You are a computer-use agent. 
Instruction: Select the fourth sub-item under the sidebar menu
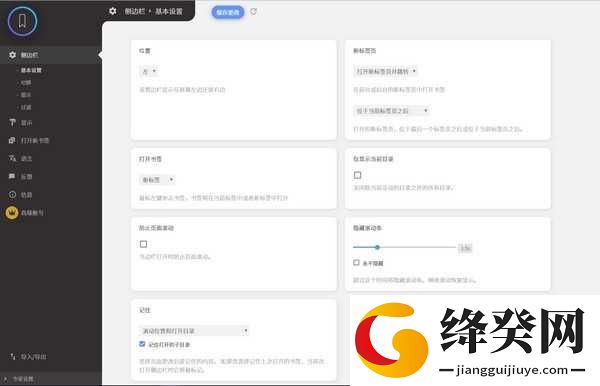click(26, 107)
